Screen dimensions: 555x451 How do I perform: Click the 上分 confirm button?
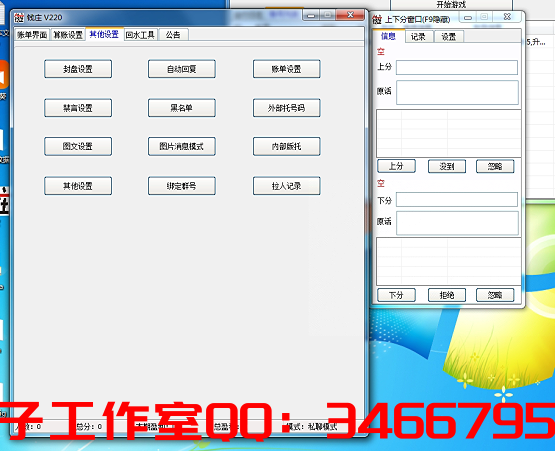click(396, 166)
